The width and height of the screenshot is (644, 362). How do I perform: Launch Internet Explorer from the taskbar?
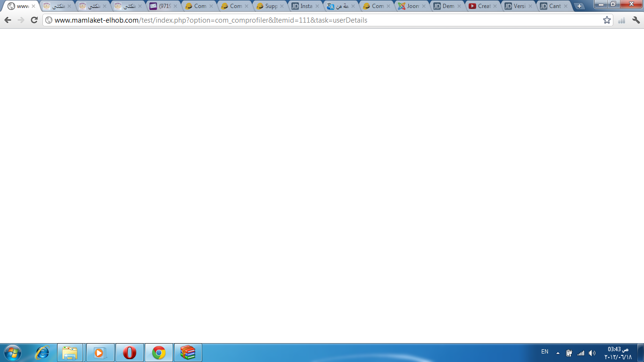pyautogui.click(x=42, y=353)
